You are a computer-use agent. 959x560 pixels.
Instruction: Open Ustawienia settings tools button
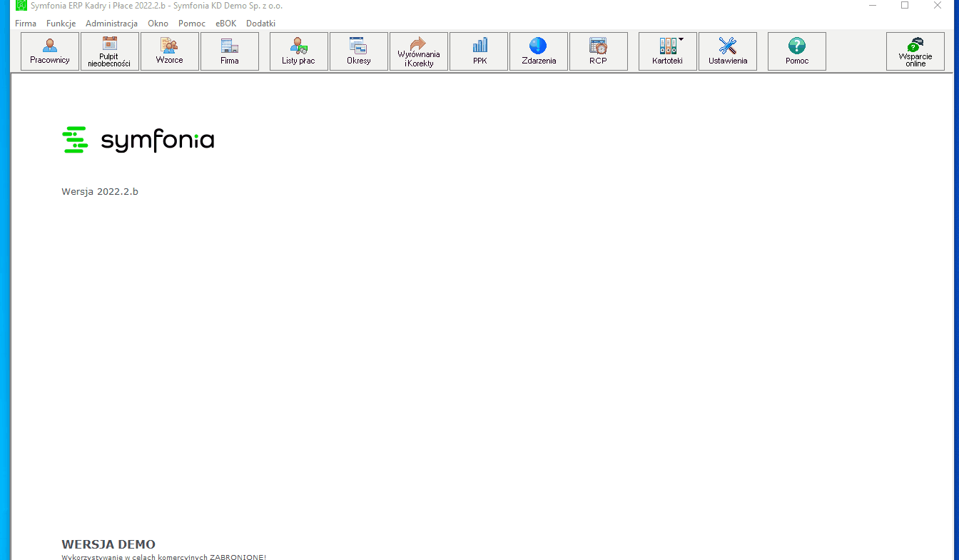728,51
